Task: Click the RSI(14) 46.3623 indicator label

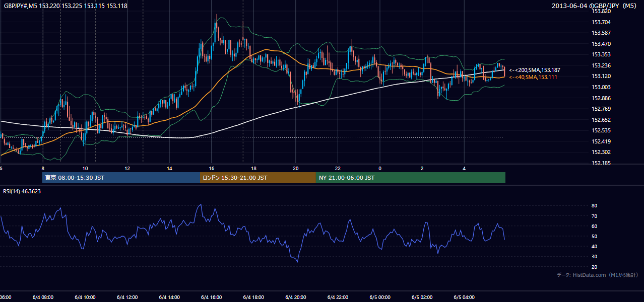Action: [x=22, y=191]
